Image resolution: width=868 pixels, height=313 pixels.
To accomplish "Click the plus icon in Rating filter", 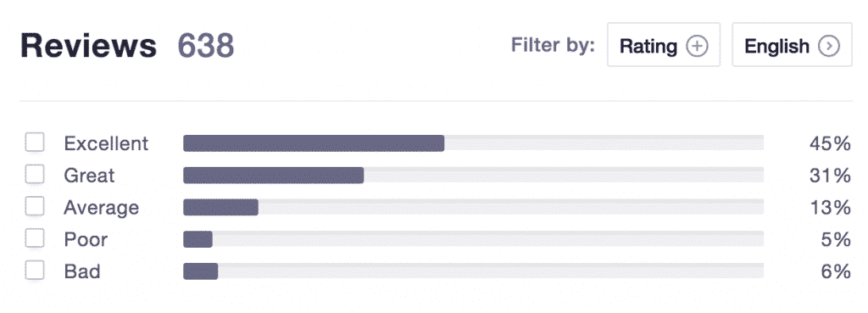I will (697, 46).
